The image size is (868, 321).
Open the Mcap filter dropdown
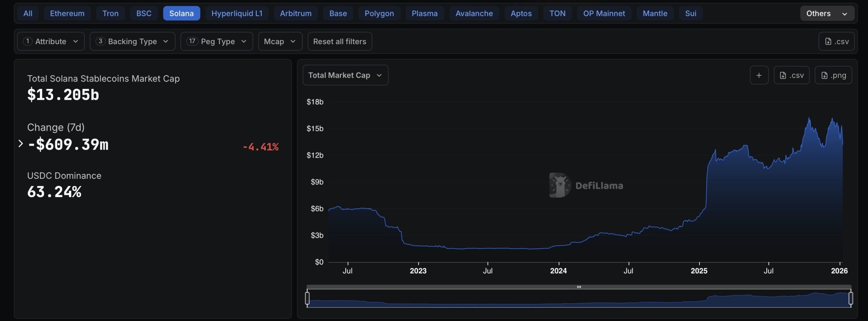point(280,41)
